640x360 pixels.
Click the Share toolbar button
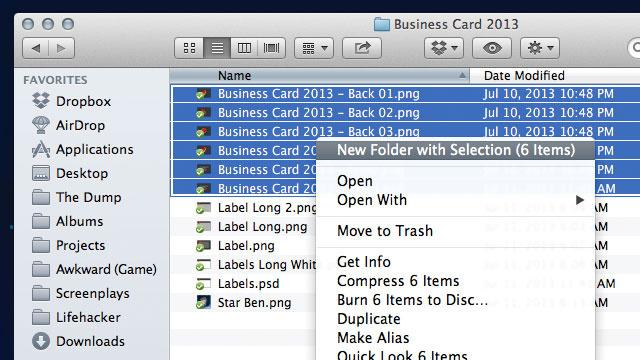[362, 48]
